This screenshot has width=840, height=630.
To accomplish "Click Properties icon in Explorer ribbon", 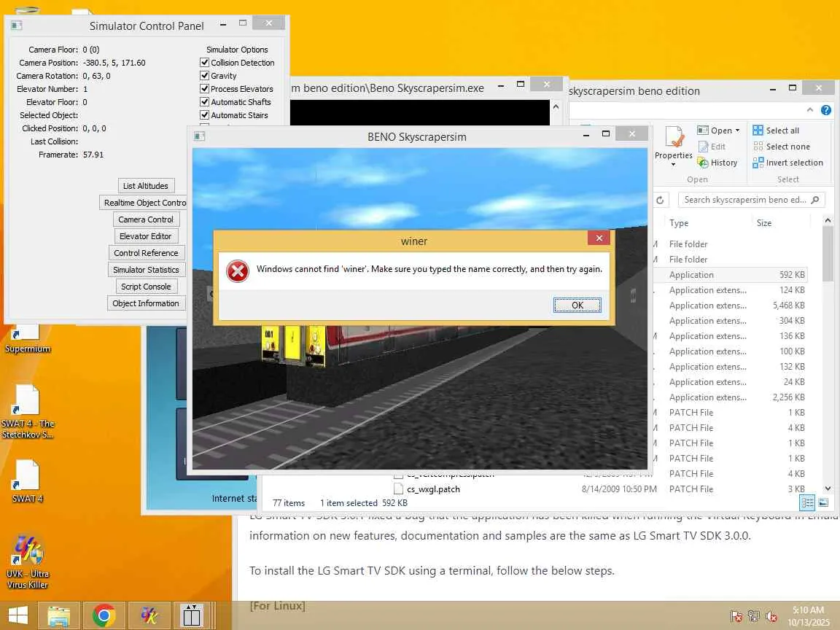I will 674,136.
